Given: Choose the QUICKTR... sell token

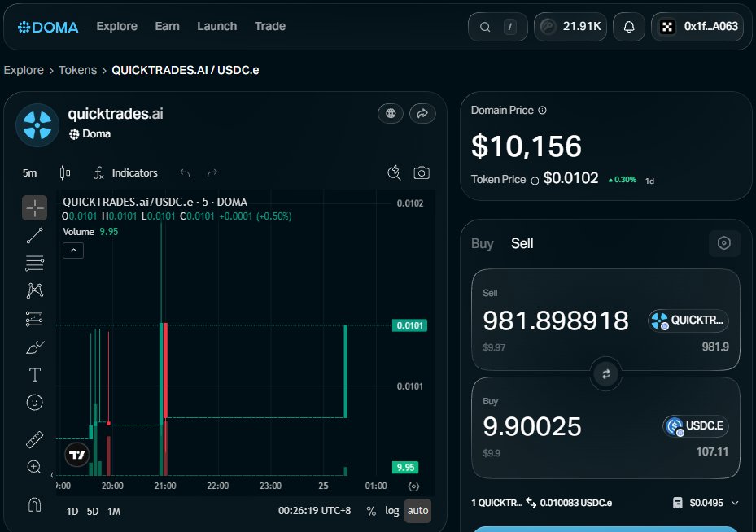Looking at the screenshot, I should click(688, 321).
